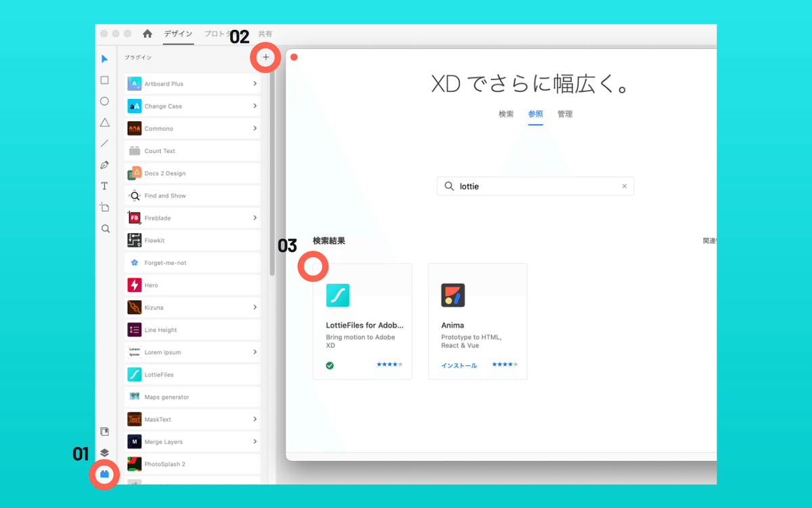Open the Libraries panel icon
Viewport: 812px width, 508px height.
(104, 431)
